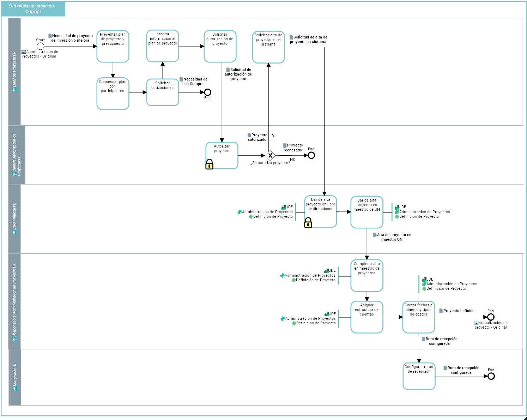Click document icon beside 'Alta de proyecto en maestro UN'

(375, 235)
